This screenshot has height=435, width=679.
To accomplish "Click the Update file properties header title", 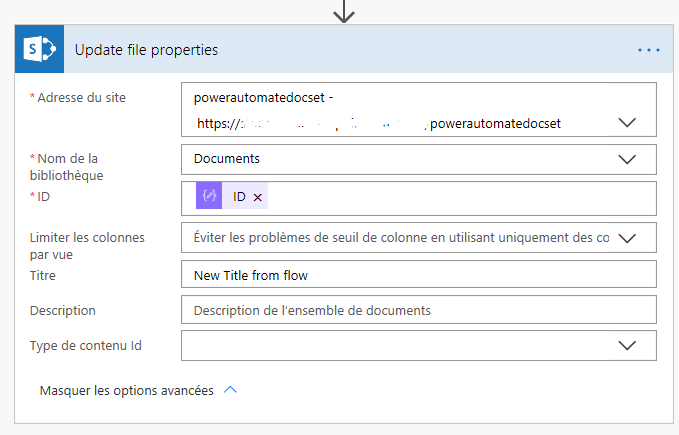I will coord(146,50).
